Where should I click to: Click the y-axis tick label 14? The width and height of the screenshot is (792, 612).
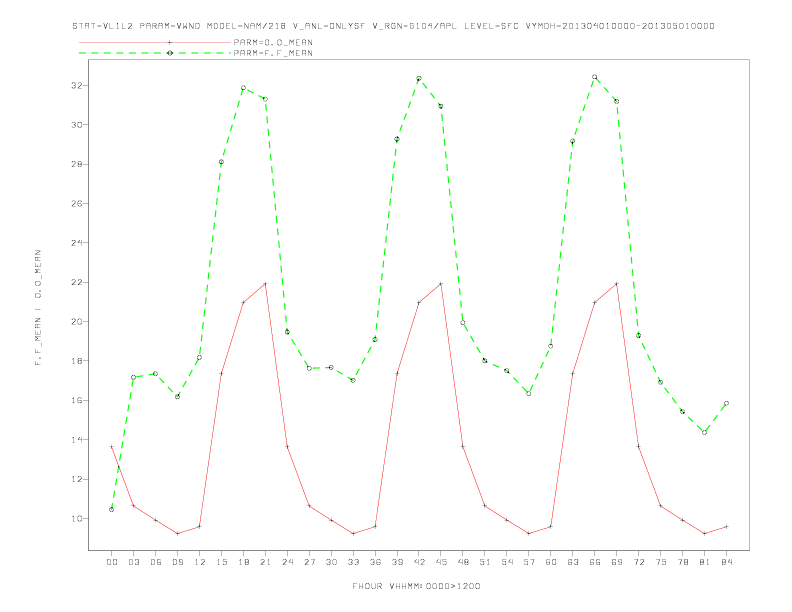(76, 440)
